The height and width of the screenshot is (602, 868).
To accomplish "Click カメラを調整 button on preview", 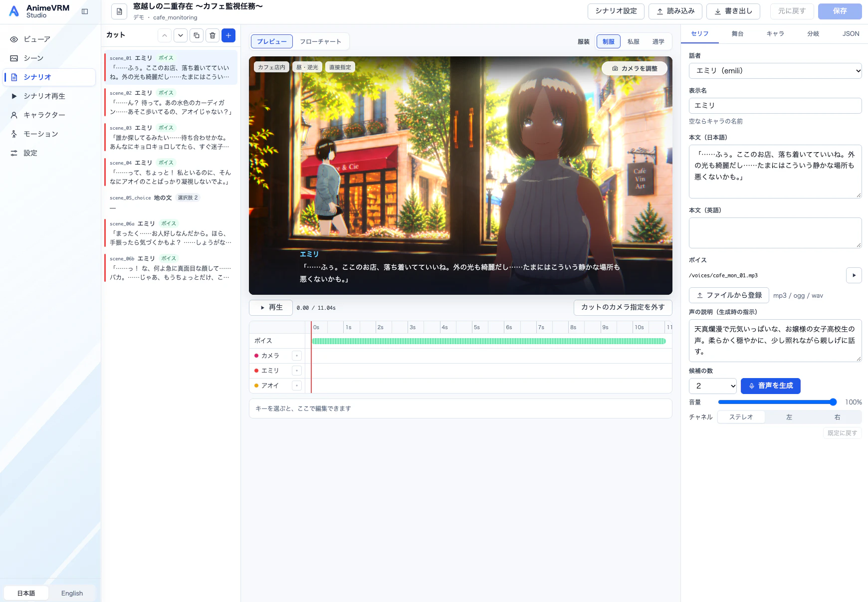I will tap(635, 68).
